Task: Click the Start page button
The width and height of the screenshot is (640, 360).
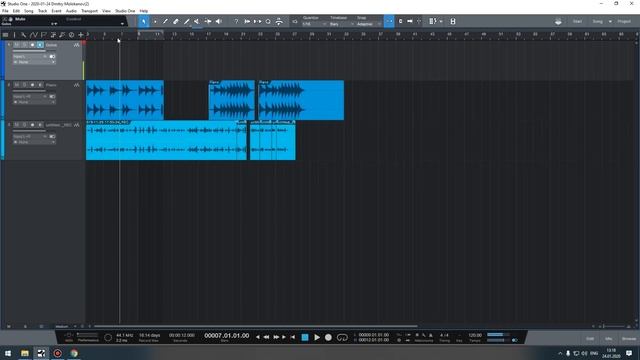Action: (x=577, y=21)
